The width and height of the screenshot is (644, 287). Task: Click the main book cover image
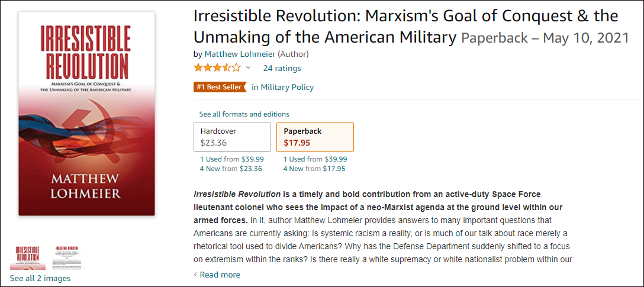point(86,113)
